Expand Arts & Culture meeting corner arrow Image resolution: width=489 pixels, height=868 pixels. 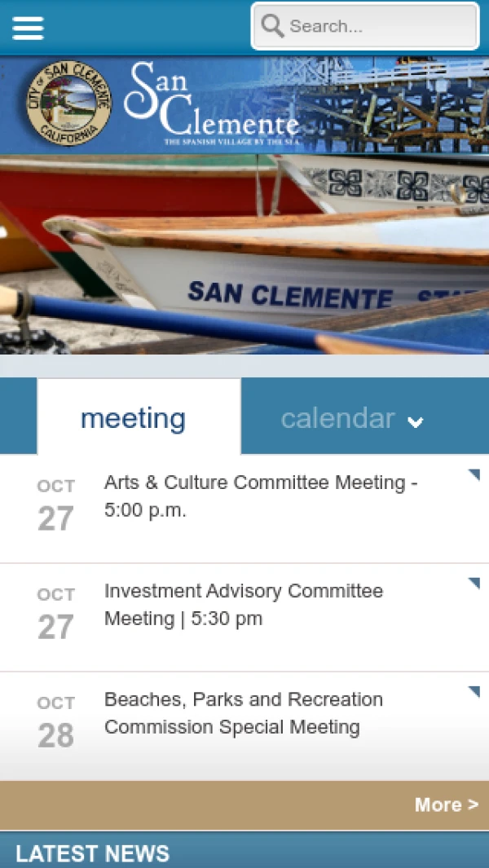point(474,475)
